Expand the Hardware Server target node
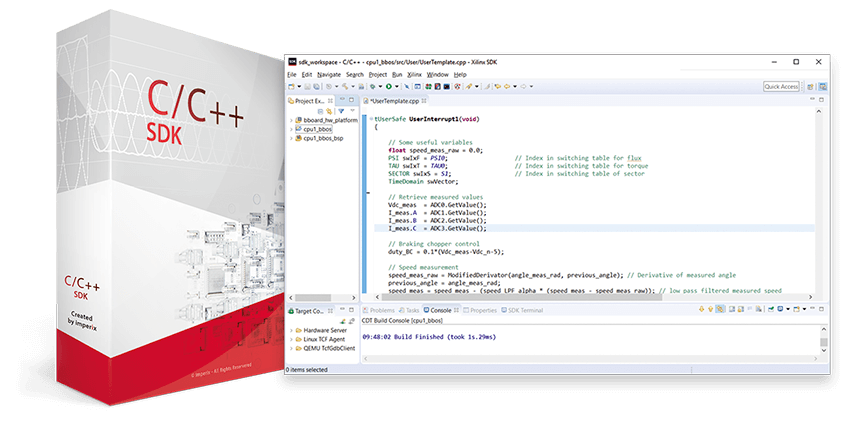 (291, 329)
